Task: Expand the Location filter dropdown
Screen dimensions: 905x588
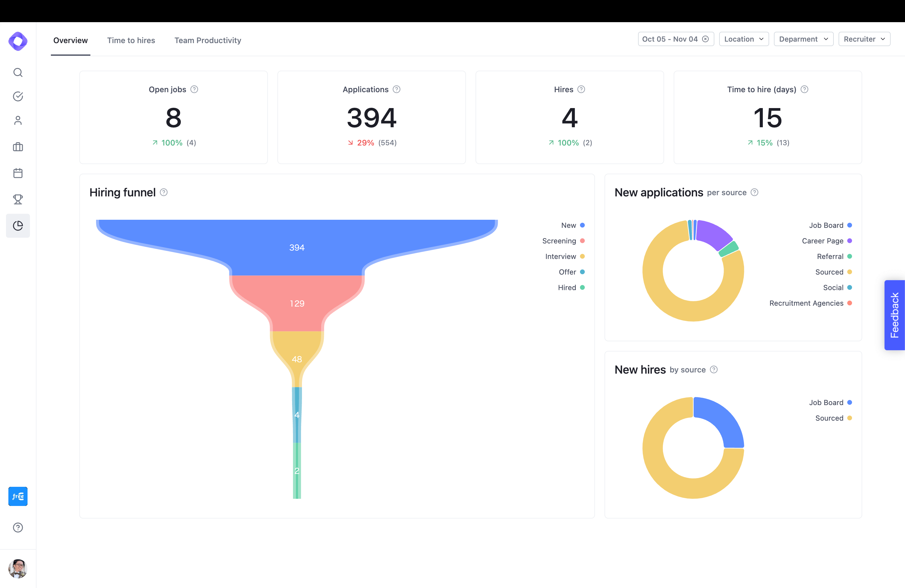Action: pos(743,39)
